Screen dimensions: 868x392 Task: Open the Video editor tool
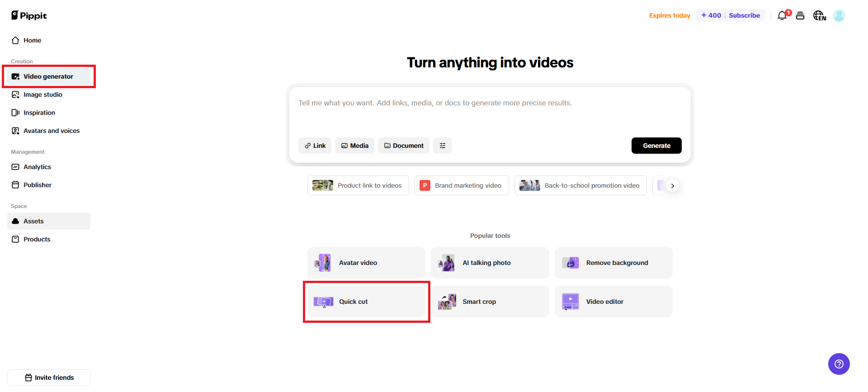point(613,302)
